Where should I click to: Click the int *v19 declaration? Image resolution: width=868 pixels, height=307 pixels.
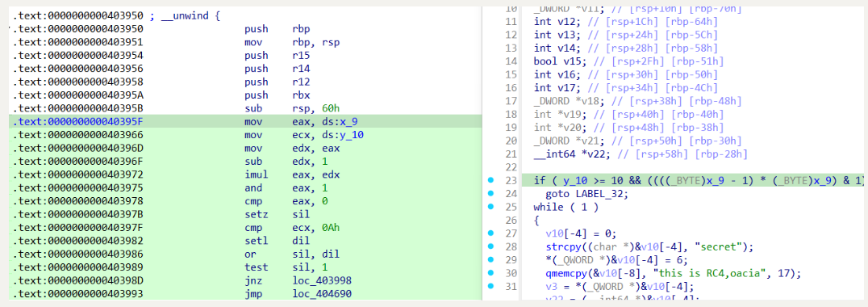628,114
